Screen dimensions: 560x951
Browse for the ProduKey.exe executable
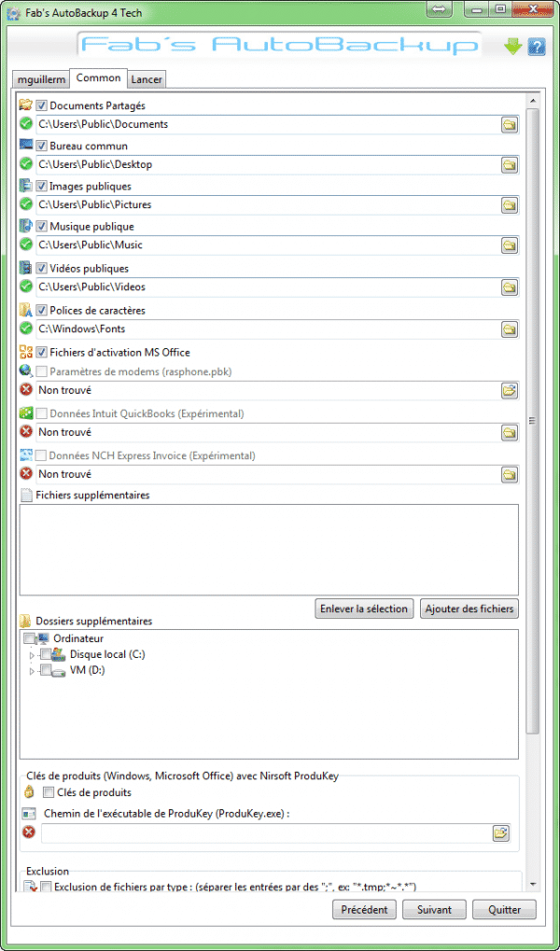pyautogui.click(x=500, y=833)
